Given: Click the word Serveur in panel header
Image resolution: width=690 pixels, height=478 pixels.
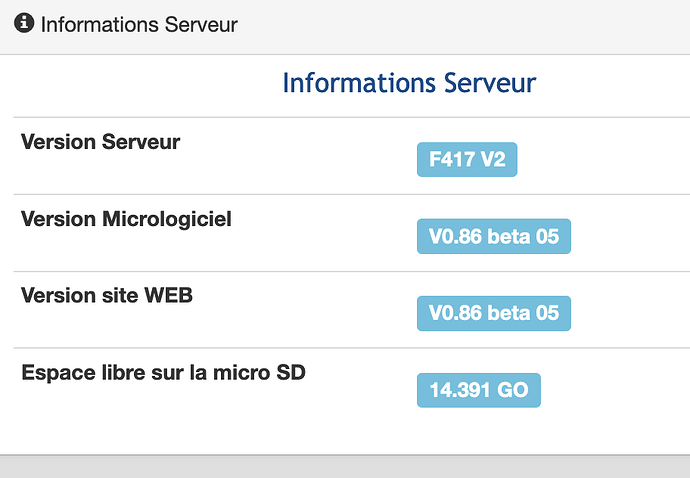Looking at the screenshot, I should click(201, 24).
